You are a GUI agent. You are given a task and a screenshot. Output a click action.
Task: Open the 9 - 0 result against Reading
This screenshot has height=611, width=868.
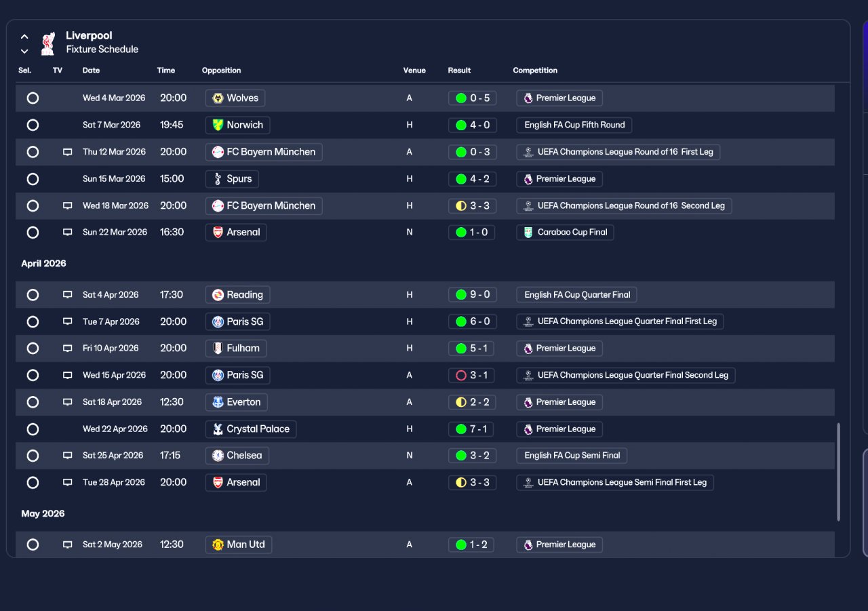click(473, 295)
